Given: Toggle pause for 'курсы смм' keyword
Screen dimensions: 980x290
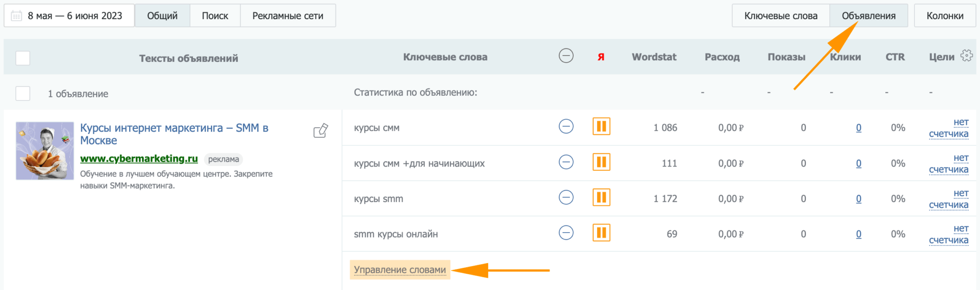Looking at the screenshot, I should click(601, 127).
